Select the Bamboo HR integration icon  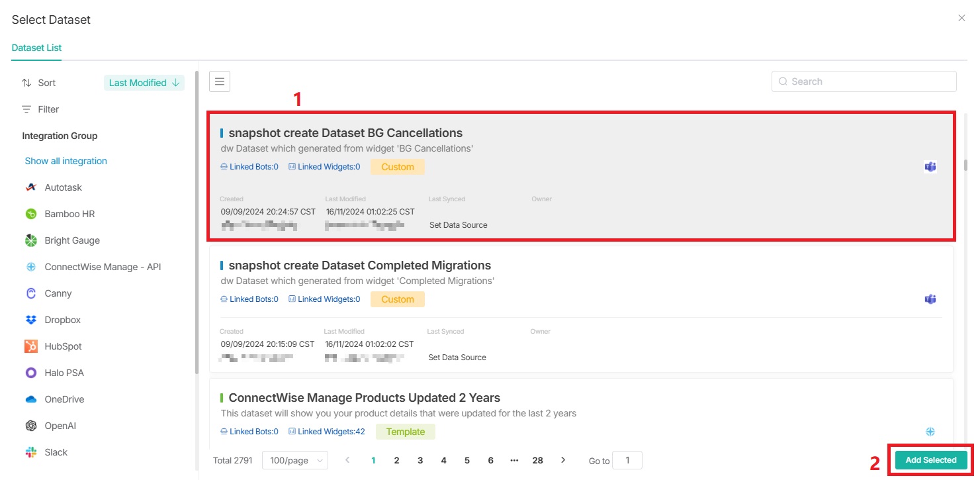[x=30, y=214]
